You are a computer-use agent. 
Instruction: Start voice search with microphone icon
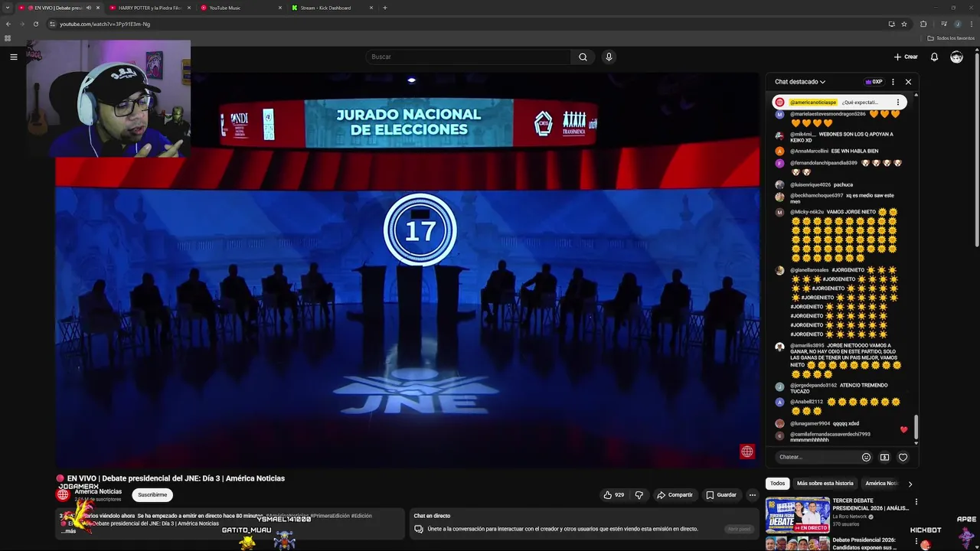tap(609, 57)
